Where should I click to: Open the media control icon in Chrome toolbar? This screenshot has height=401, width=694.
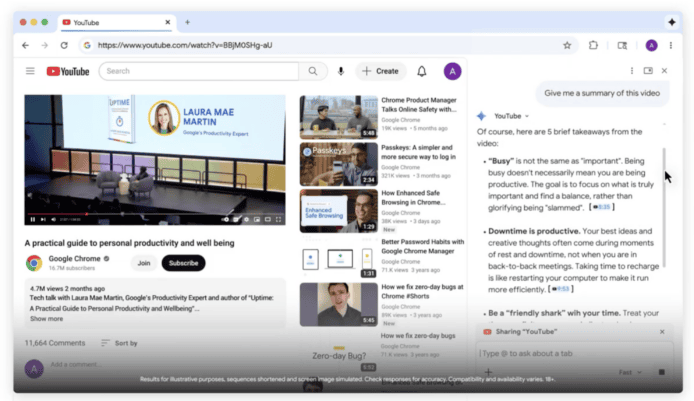622,45
